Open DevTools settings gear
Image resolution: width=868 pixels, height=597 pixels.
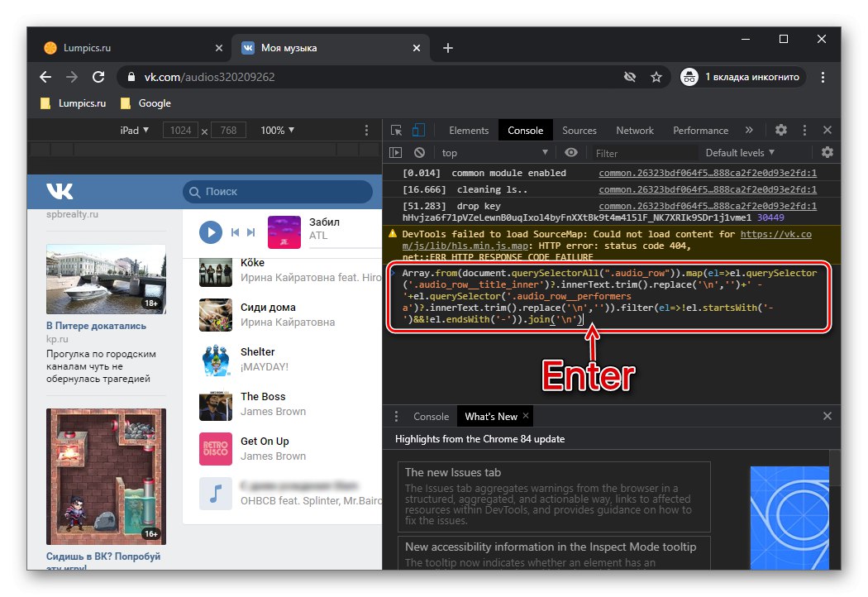(x=781, y=131)
